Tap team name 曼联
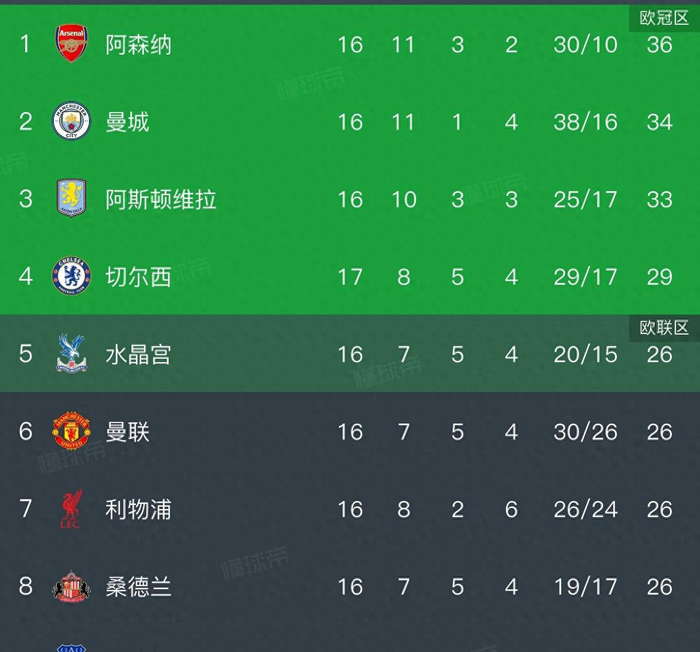 pyautogui.click(x=127, y=432)
